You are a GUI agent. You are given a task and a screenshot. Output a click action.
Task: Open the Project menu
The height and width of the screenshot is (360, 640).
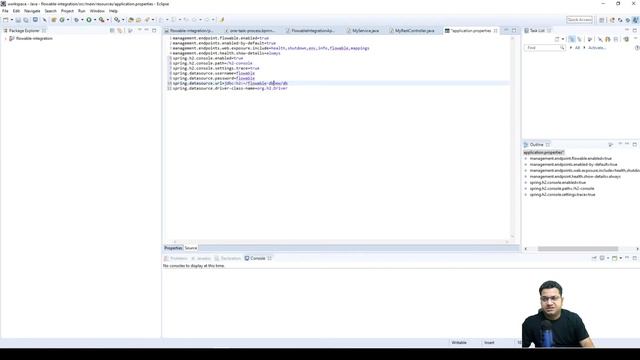pos(67,11)
